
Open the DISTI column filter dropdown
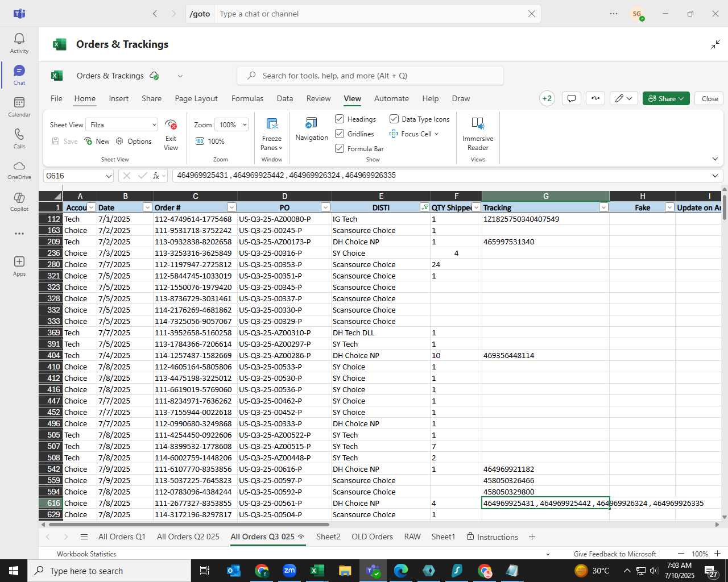pyautogui.click(x=424, y=207)
